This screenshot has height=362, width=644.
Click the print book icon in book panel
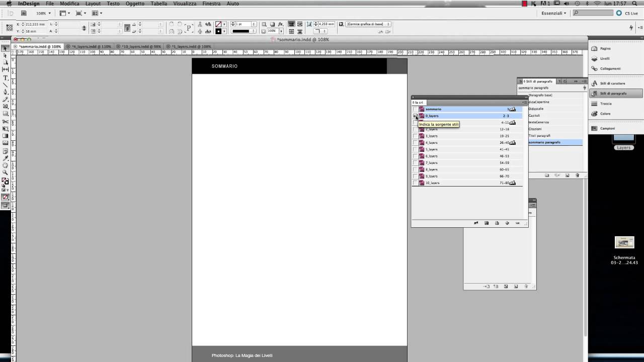497,223
